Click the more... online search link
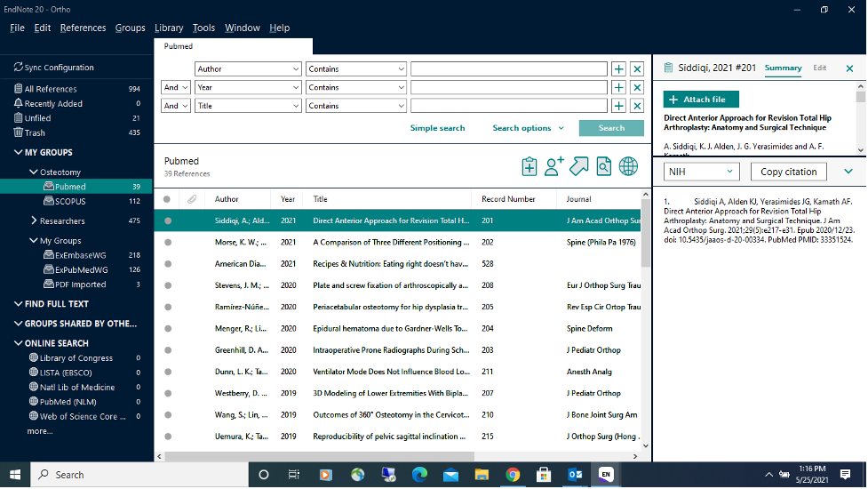The width and height of the screenshot is (868, 489). click(x=40, y=431)
